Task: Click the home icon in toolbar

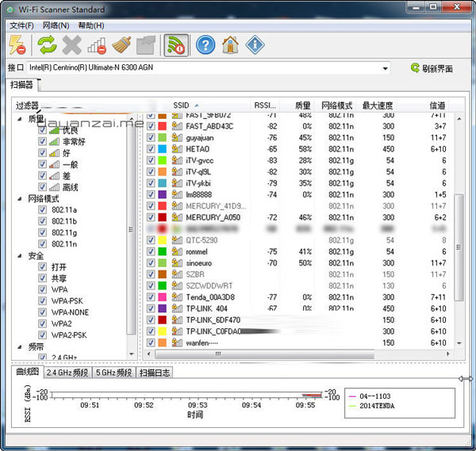Action: 230,45
